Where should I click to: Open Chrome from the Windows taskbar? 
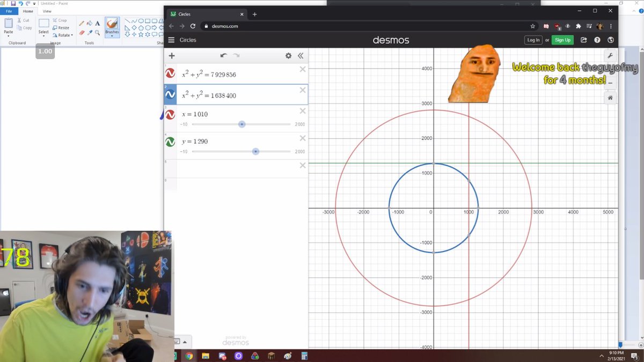(x=188, y=355)
